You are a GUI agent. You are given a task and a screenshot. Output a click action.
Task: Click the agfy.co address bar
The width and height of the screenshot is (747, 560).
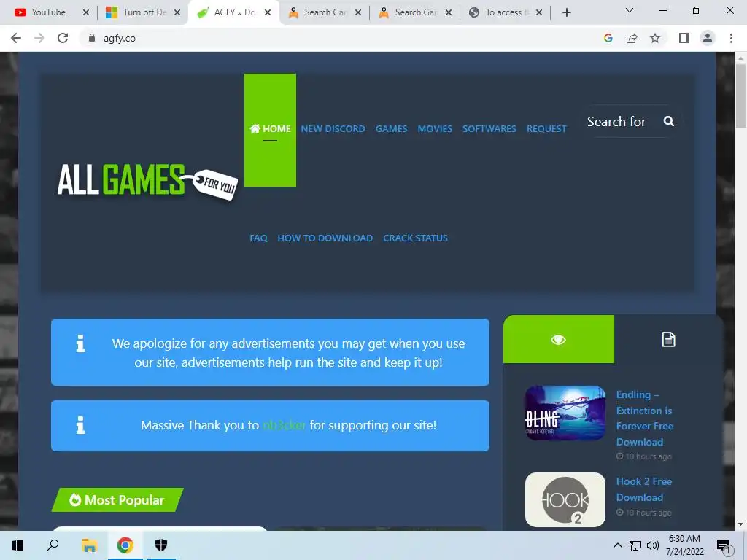tap(343, 38)
